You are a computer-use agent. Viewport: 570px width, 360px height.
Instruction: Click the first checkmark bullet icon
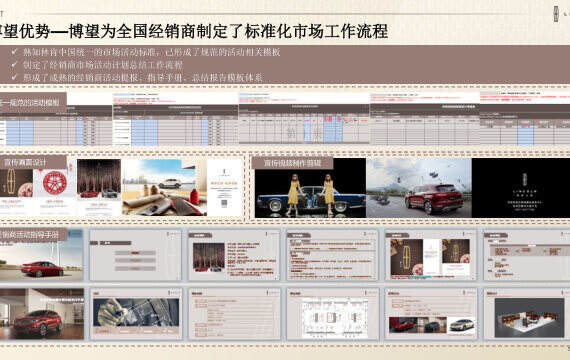(x=14, y=52)
